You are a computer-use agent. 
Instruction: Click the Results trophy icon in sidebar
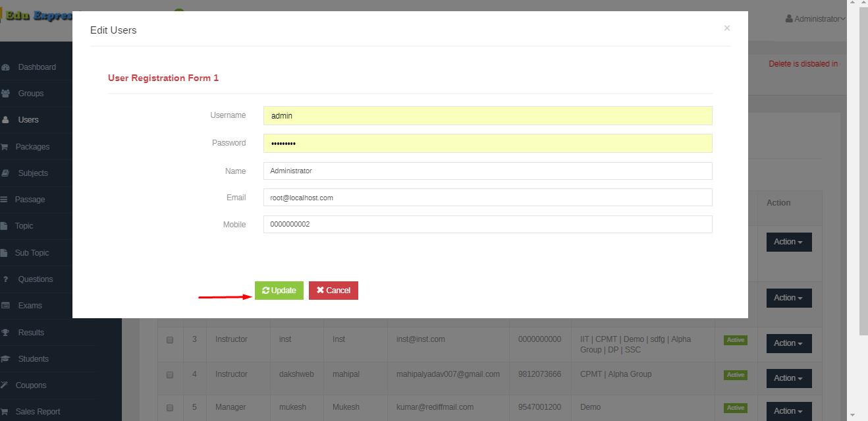[x=5, y=333]
